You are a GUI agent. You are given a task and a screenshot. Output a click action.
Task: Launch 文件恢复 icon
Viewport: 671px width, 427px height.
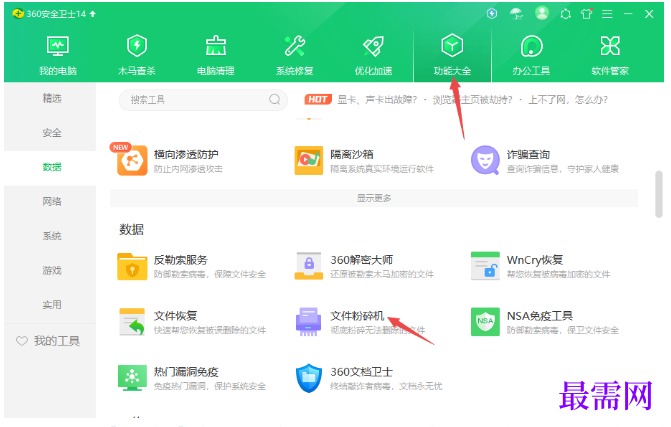(x=132, y=322)
